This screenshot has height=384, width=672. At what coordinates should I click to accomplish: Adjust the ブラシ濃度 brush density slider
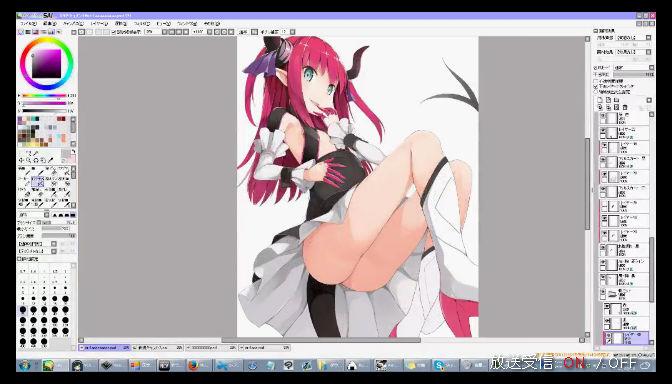tap(58, 235)
